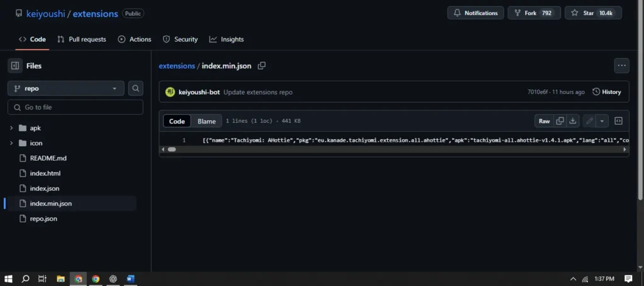
Task: Open the Pull requests tab
Action: tap(81, 39)
